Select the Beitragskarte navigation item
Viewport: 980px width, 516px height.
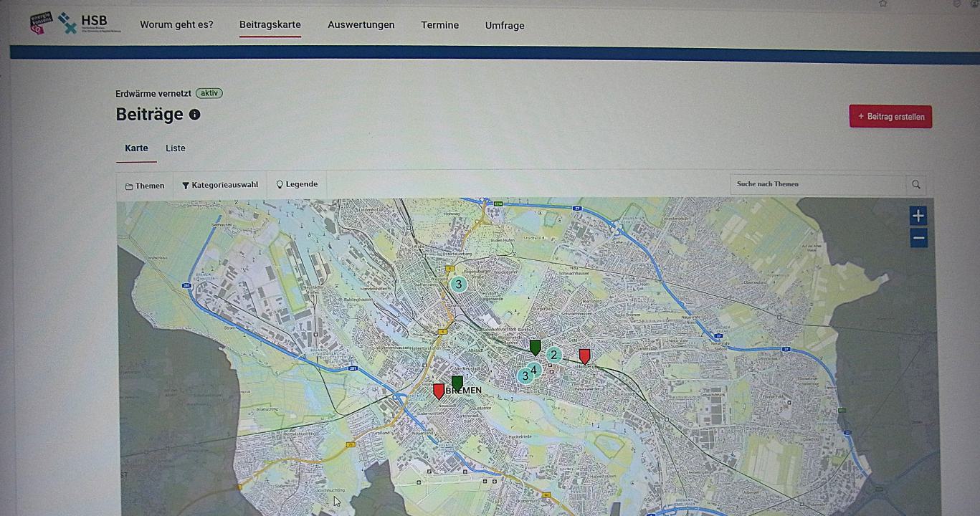(x=270, y=25)
